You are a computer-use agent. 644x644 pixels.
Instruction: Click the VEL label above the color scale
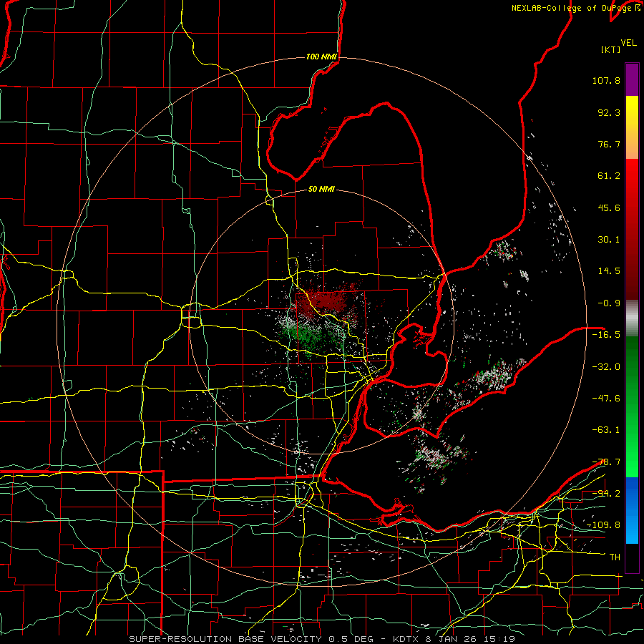click(x=629, y=43)
